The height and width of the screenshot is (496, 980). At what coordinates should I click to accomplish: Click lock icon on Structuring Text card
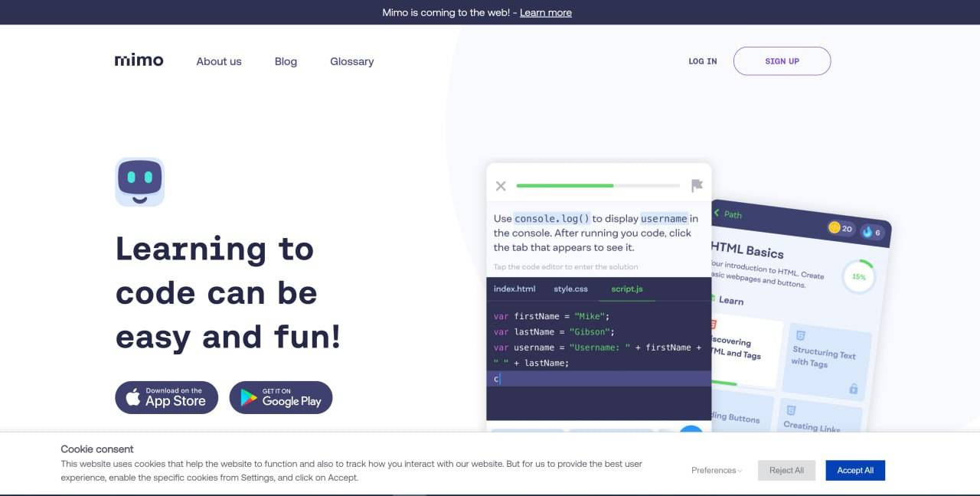pos(853,389)
